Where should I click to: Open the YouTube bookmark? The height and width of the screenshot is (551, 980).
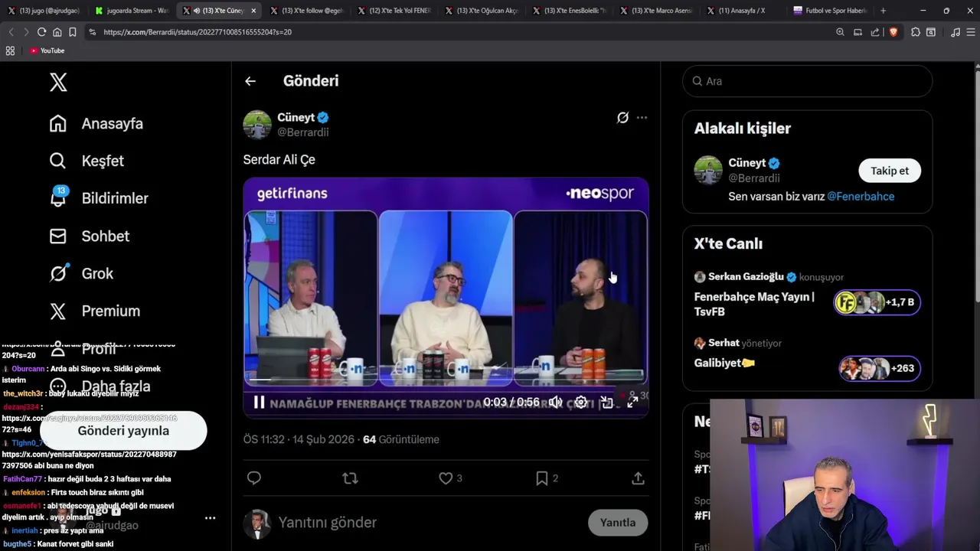click(x=47, y=51)
